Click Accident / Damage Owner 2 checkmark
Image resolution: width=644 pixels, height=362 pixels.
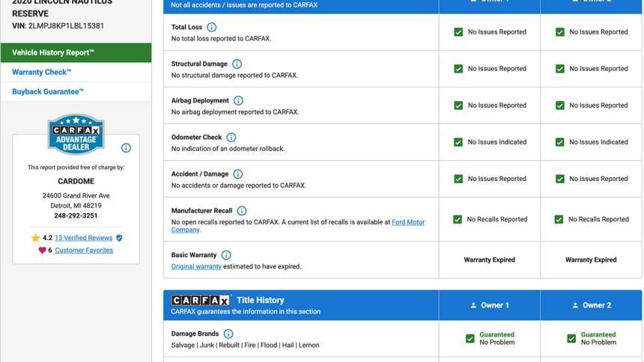[x=560, y=179]
